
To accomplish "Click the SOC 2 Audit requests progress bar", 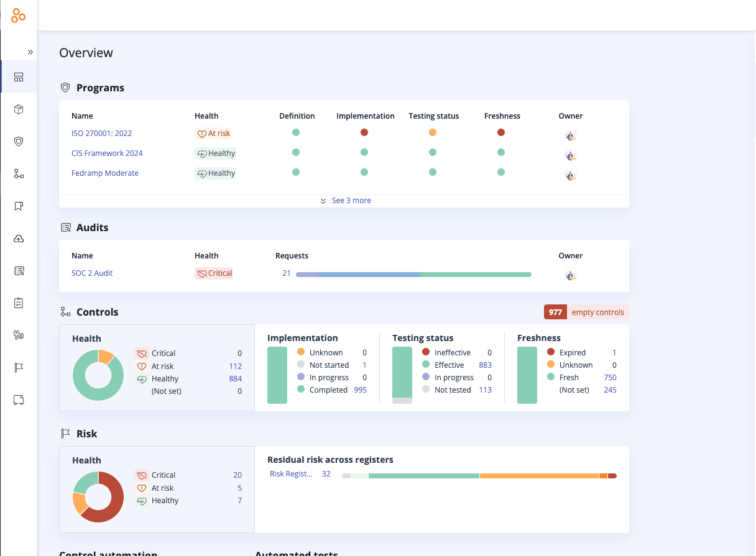I will pyautogui.click(x=413, y=274).
